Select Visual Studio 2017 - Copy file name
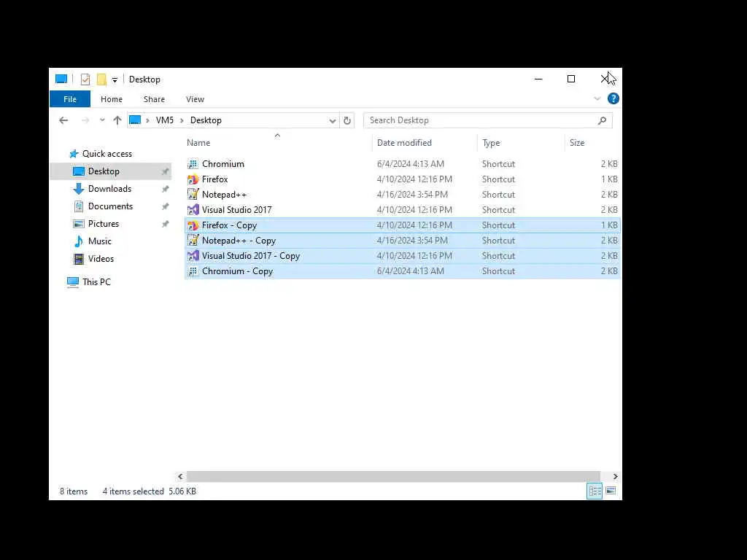This screenshot has width=747, height=560. (x=251, y=256)
